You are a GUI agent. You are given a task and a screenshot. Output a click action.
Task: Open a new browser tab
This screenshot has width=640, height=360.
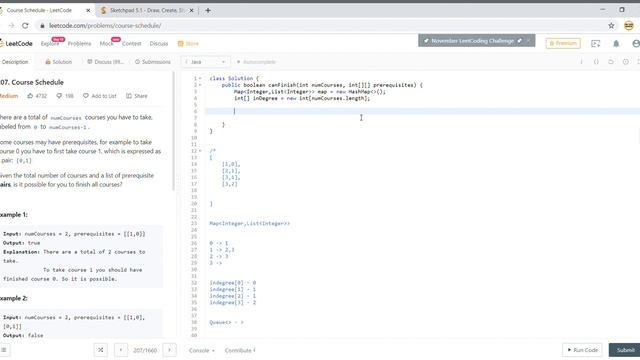pyautogui.click(x=208, y=10)
